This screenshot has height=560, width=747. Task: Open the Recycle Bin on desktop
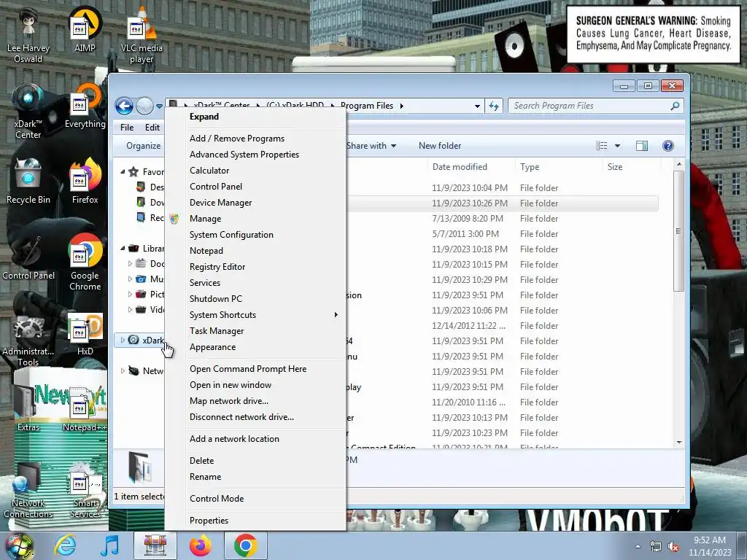[28, 181]
